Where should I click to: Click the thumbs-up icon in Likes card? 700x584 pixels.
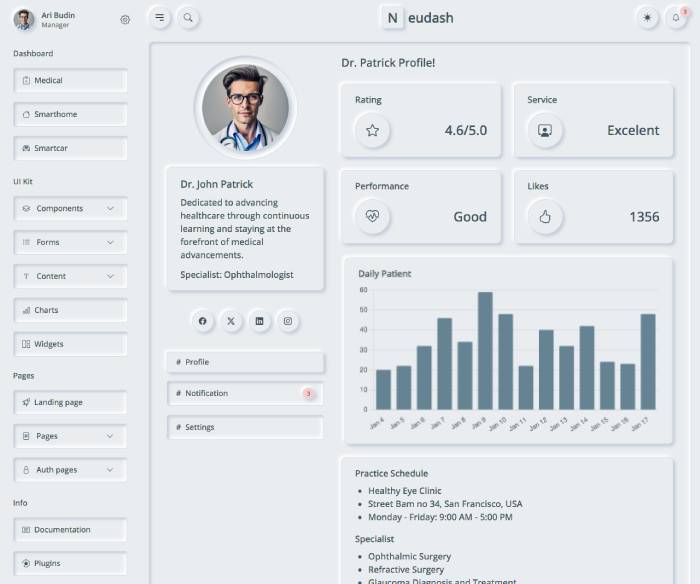[x=545, y=216]
